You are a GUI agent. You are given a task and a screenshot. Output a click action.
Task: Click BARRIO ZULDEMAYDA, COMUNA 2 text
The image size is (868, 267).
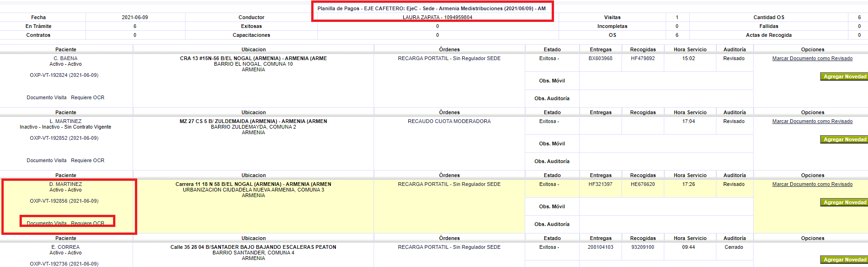[x=254, y=127]
